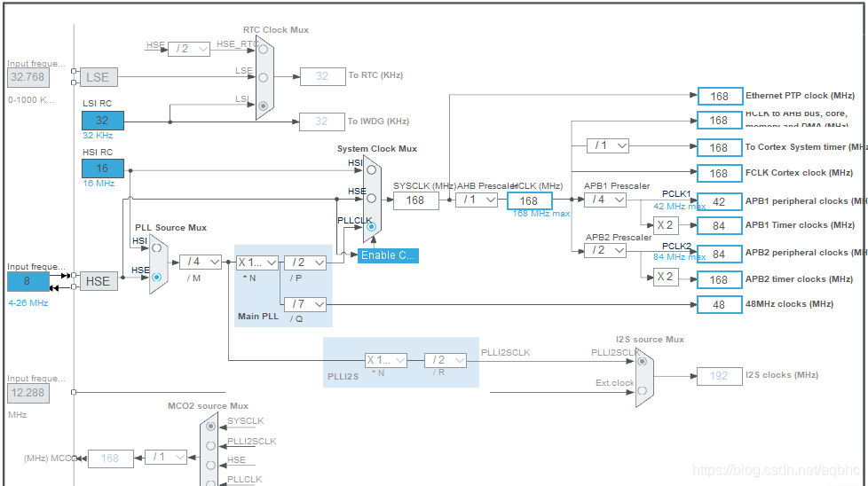
Task: Open the APB2 Prescaler dropdown
Action: [605, 250]
